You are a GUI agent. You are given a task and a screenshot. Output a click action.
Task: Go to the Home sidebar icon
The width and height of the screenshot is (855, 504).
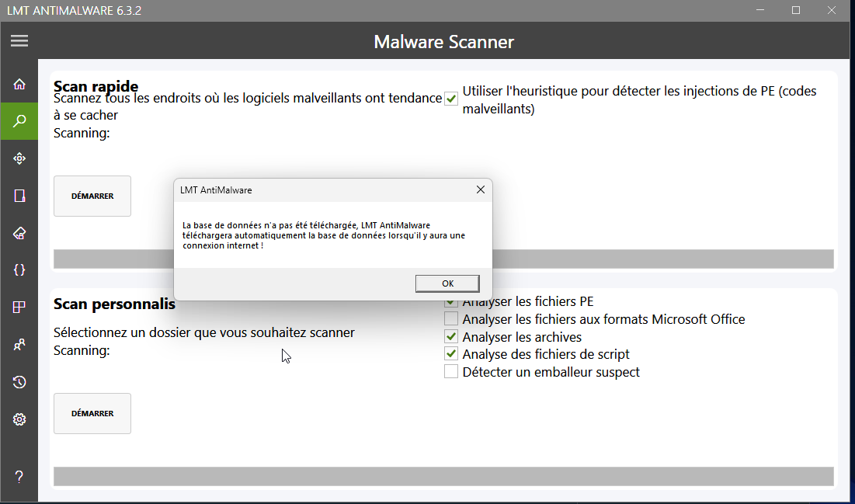point(19,84)
